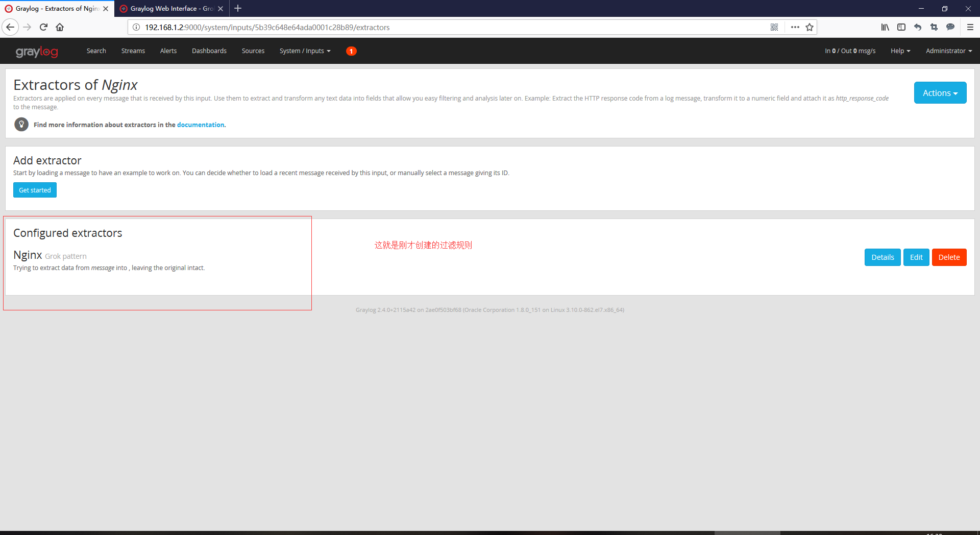Click the chat bubble toolbar icon
Screen dimensions: 980x535
[950, 27]
